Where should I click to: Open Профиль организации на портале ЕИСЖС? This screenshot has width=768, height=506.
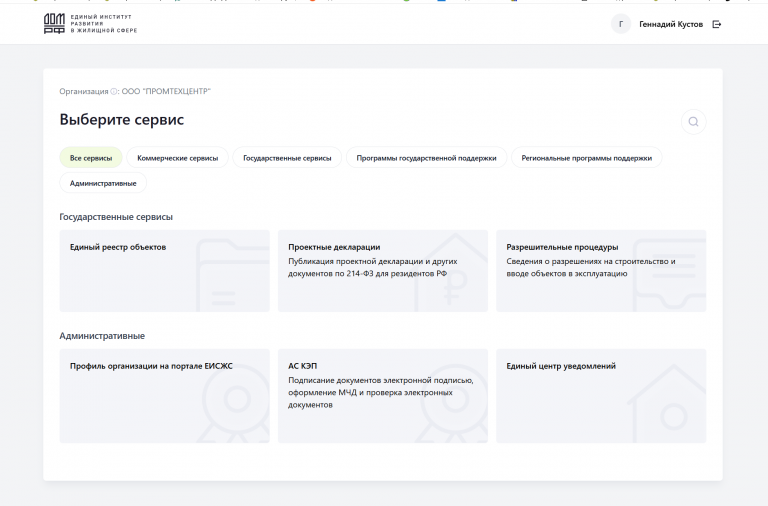[165, 396]
